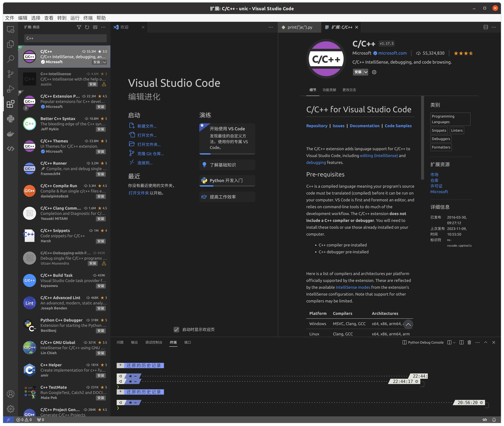Click the extension search field containing C++
Image resolution: width=504 pixels, height=426 pixels.
[65, 38]
